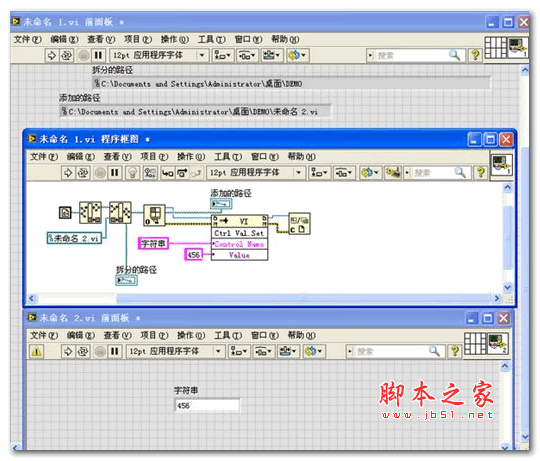
Task: Open 查看 menu in block diagram window
Action: click(117, 157)
